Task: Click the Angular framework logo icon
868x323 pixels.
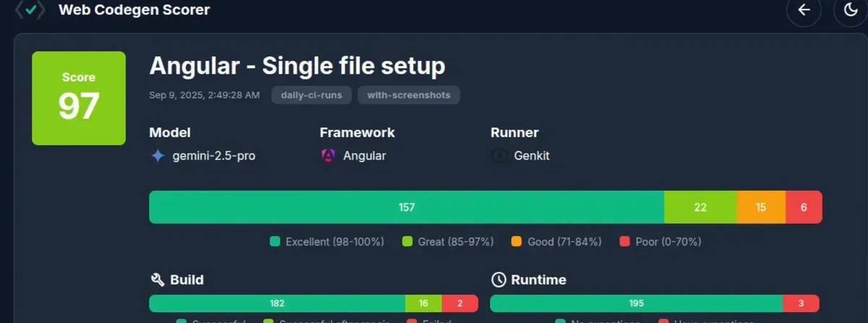Action: pyautogui.click(x=328, y=156)
